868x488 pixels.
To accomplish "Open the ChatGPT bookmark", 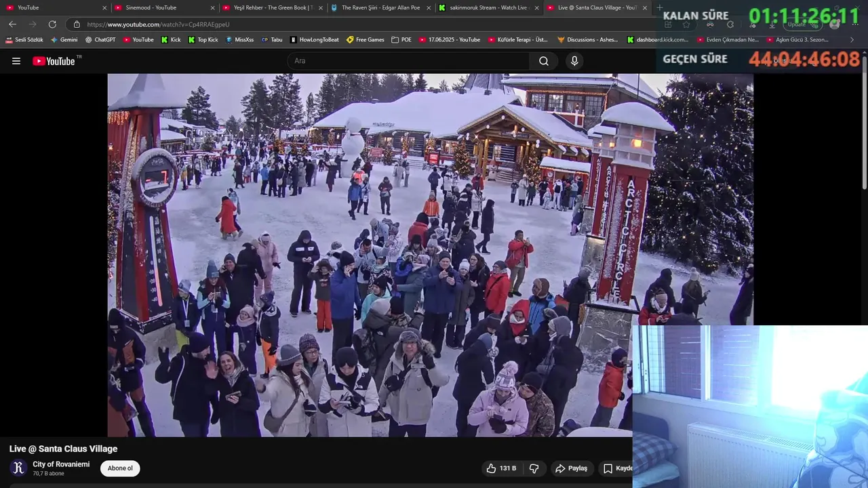I will [x=100, y=40].
